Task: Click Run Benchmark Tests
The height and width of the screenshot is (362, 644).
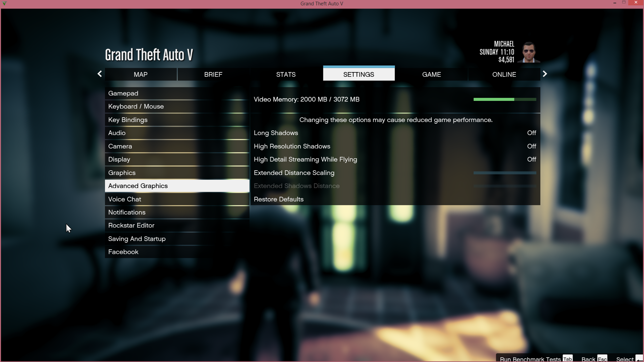Action: [x=530, y=359]
